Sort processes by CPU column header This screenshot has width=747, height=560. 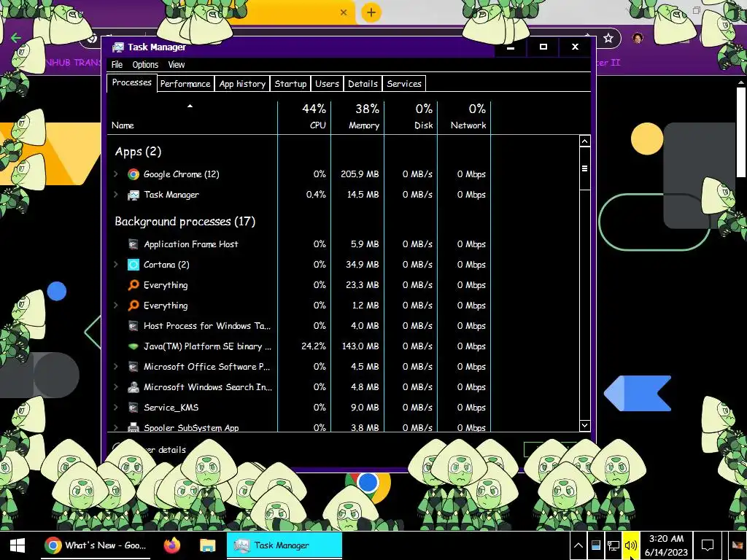(x=304, y=117)
